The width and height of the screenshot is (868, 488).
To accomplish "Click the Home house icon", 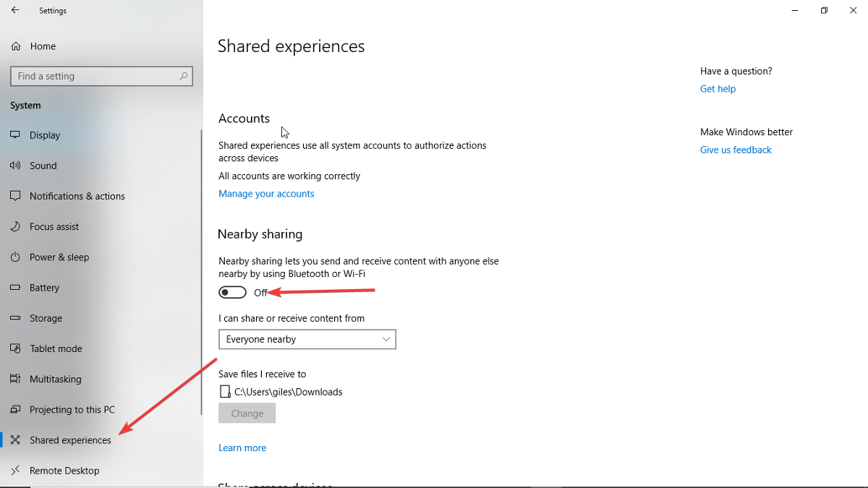I will click(x=15, y=46).
